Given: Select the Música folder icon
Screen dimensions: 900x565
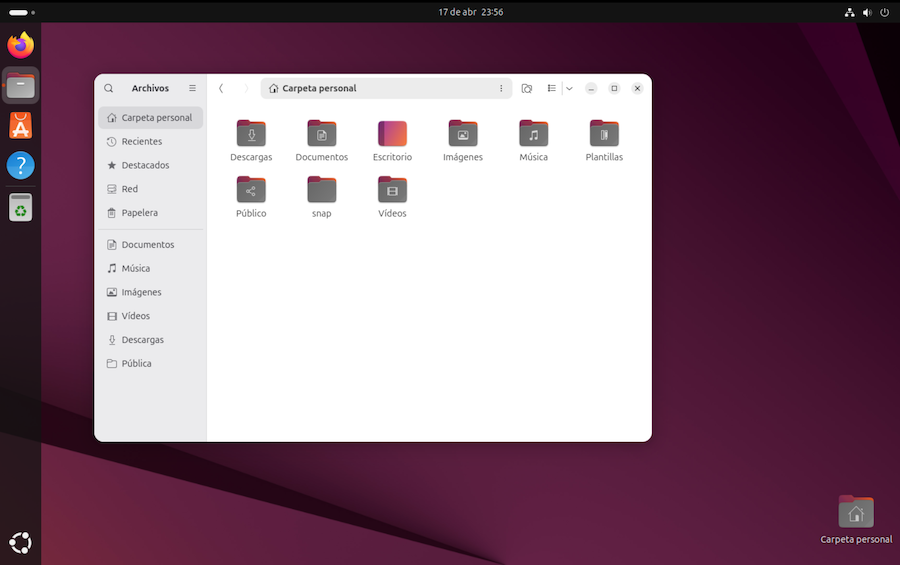Looking at the screenshot, I should coord(533,134).
